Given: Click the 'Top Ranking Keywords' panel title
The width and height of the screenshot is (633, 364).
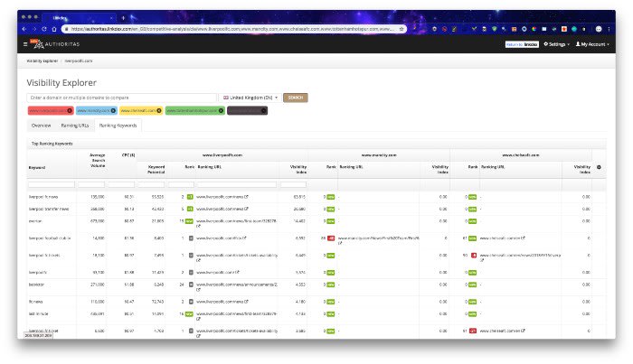Looking at the screenshot, I should [52, 144].
